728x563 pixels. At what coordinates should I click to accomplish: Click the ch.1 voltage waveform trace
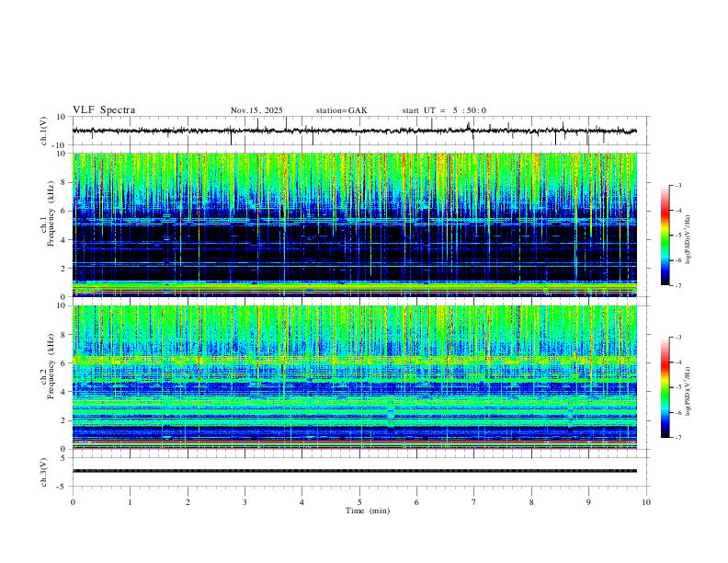(x=354, y=131)
